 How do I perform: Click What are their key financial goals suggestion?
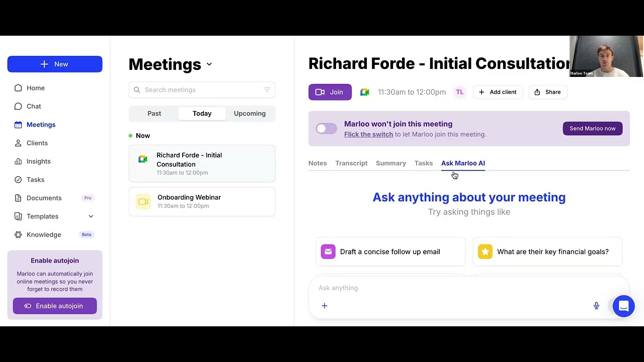(547, 252)
